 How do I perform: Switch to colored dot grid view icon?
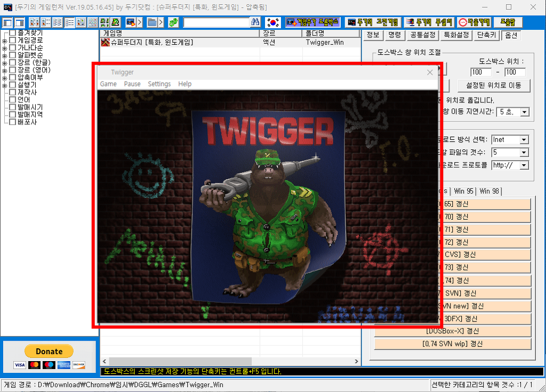[93, 22]
